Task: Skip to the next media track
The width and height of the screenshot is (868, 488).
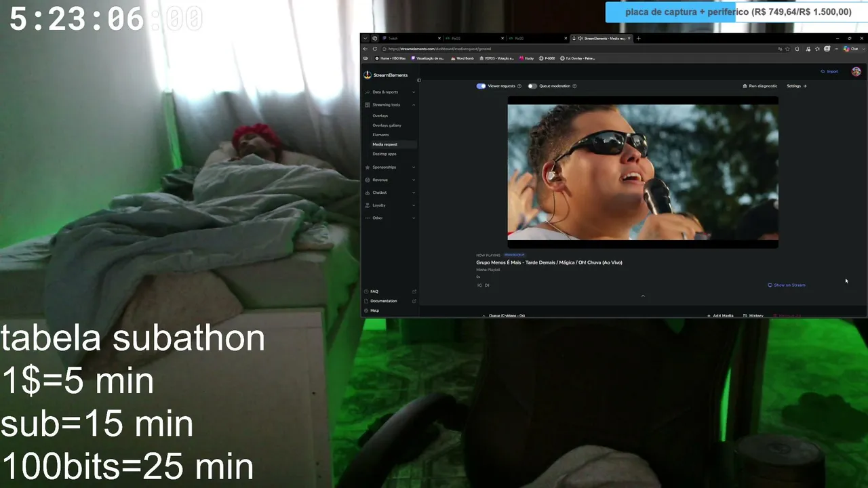Action: [487, 285]
